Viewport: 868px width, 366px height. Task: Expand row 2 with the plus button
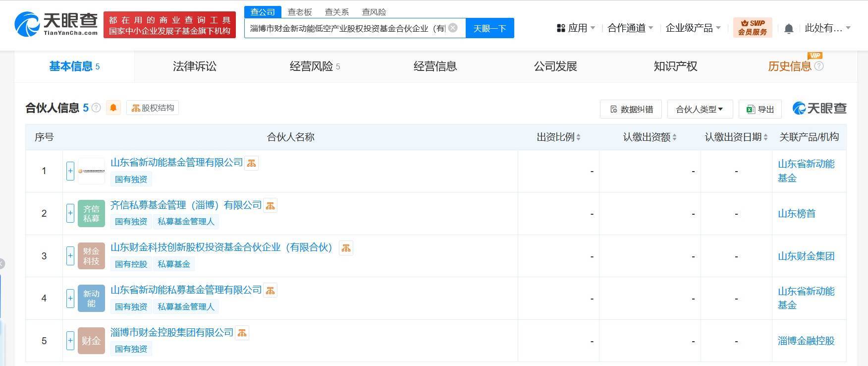pos(70,214)
